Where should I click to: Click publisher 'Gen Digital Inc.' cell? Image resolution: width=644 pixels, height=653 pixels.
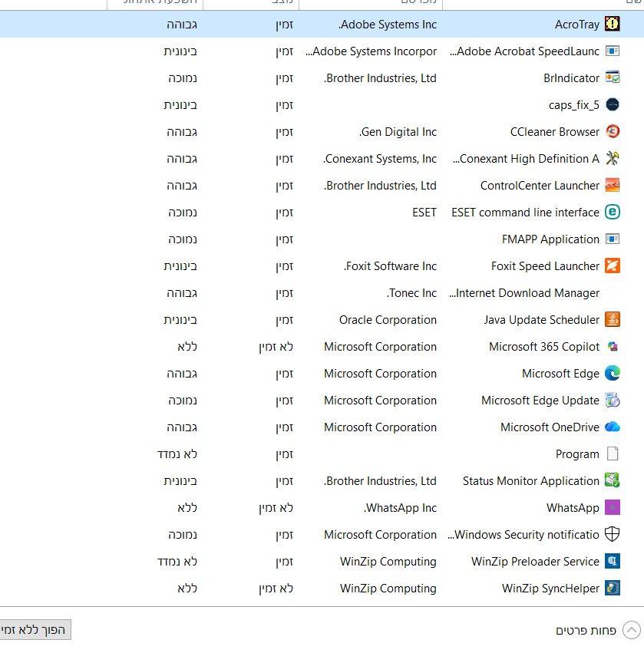pyautogui.click(x=398, y=132)
